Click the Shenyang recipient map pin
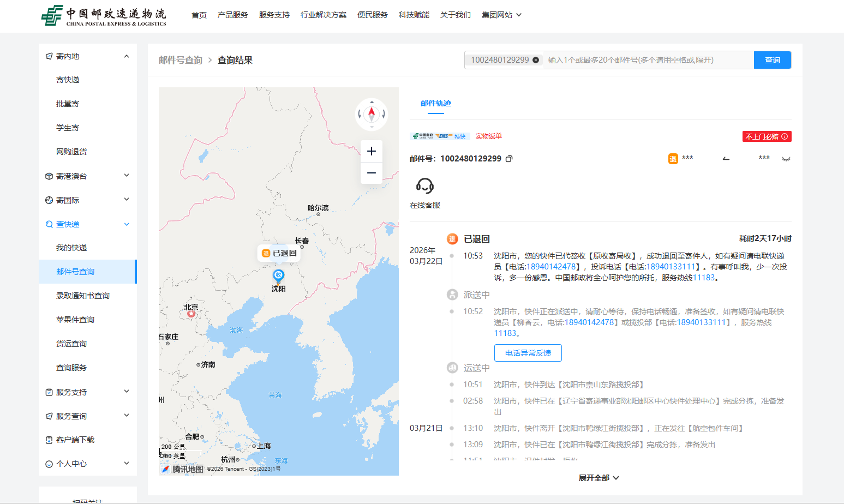Image resolution: width=844 pixels, height=504 pixels. (278, 276)
